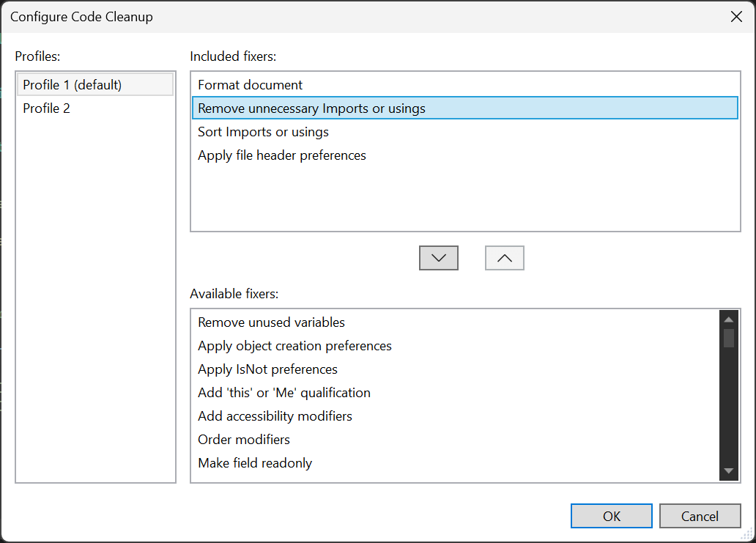Click the Available fixers scrollbar thumb

[728, 338]
